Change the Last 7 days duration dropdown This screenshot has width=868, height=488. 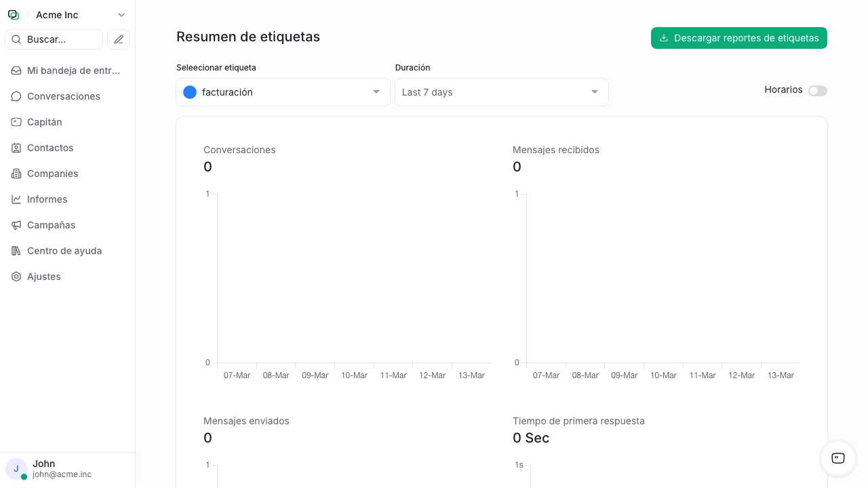point(502,92)
